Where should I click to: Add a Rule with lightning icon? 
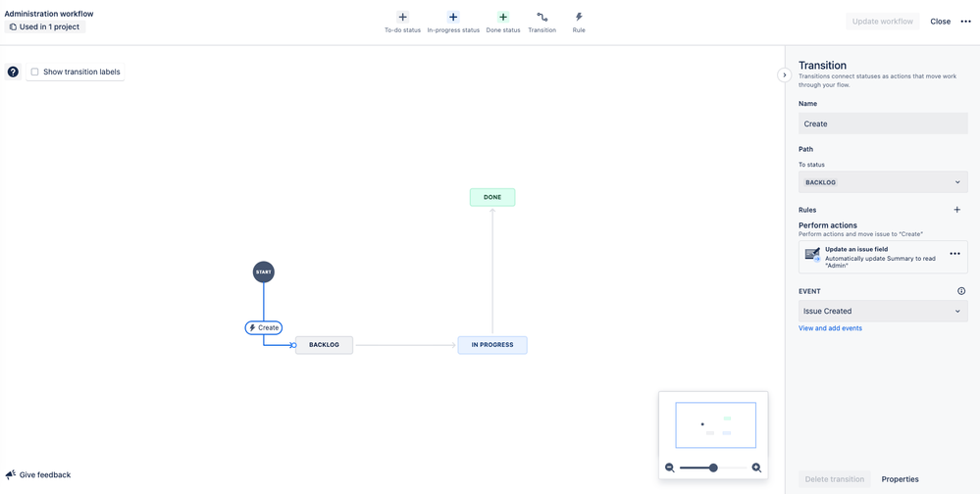click(579, 22)
